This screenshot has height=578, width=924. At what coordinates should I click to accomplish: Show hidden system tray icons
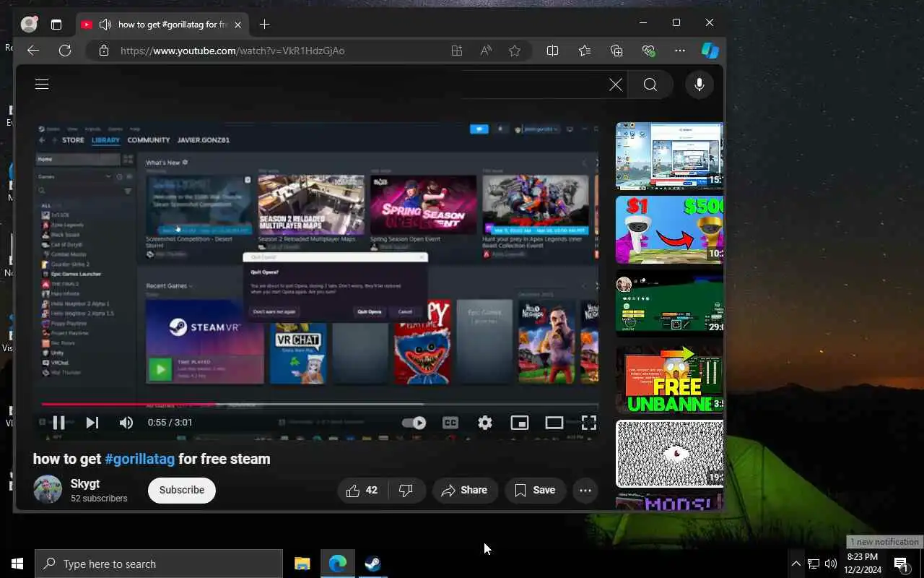coord(796,564)
